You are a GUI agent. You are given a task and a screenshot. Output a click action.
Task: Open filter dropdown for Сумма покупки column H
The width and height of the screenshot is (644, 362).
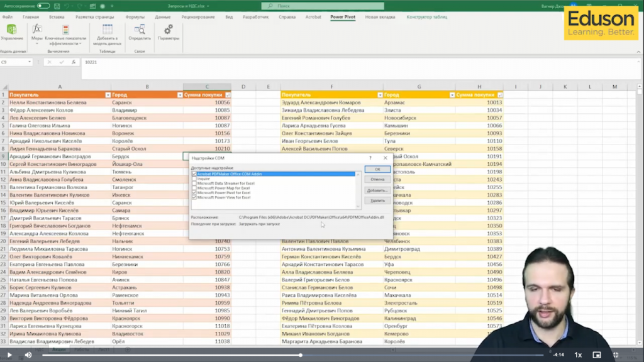pos(500,95)
